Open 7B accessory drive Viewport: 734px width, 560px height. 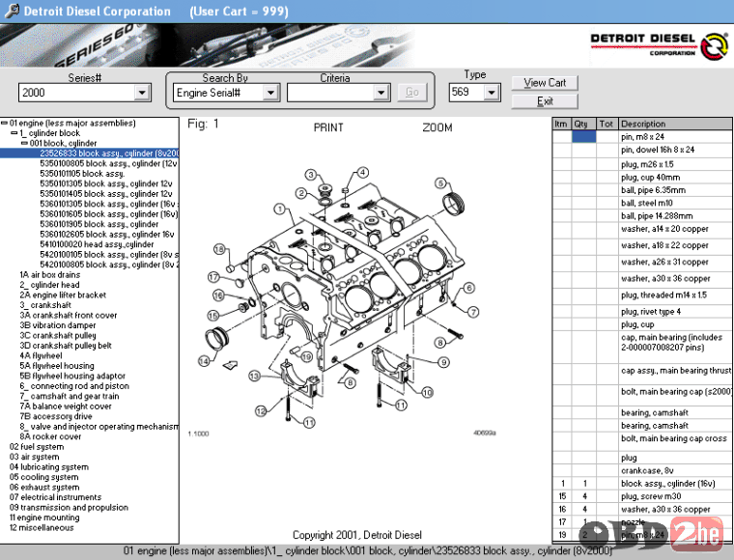click(56, 416)
